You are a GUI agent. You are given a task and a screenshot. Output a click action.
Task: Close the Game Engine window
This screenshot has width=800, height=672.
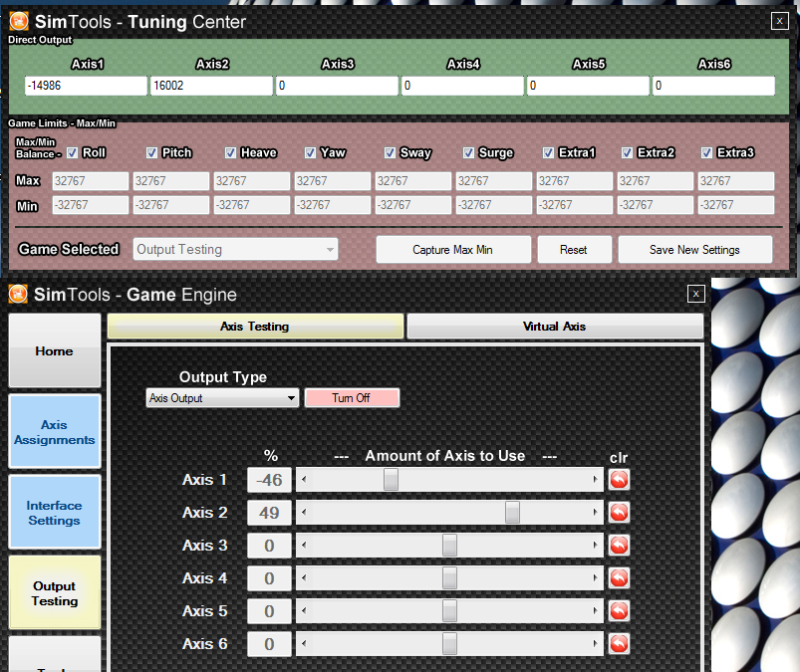[696, 294]
